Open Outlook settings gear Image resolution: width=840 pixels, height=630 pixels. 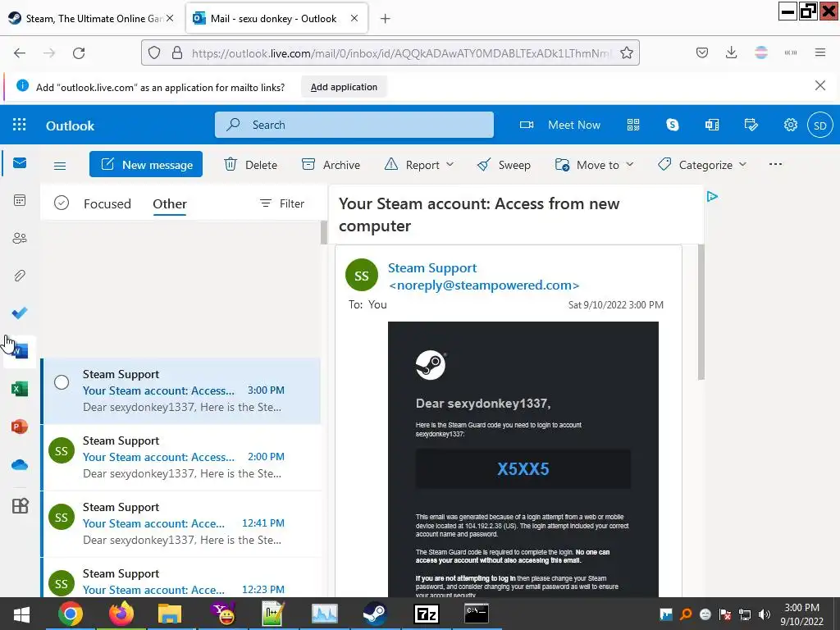pyautogui.click(x=791, y=125)
